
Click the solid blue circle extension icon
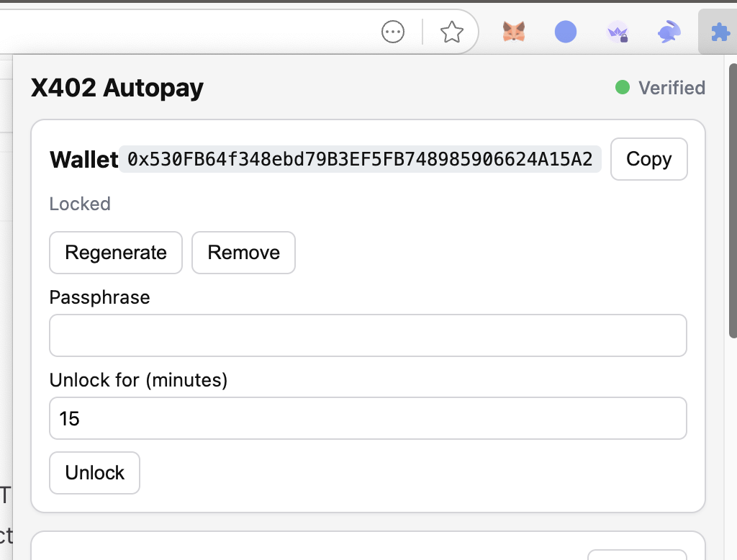coord(566,32)
